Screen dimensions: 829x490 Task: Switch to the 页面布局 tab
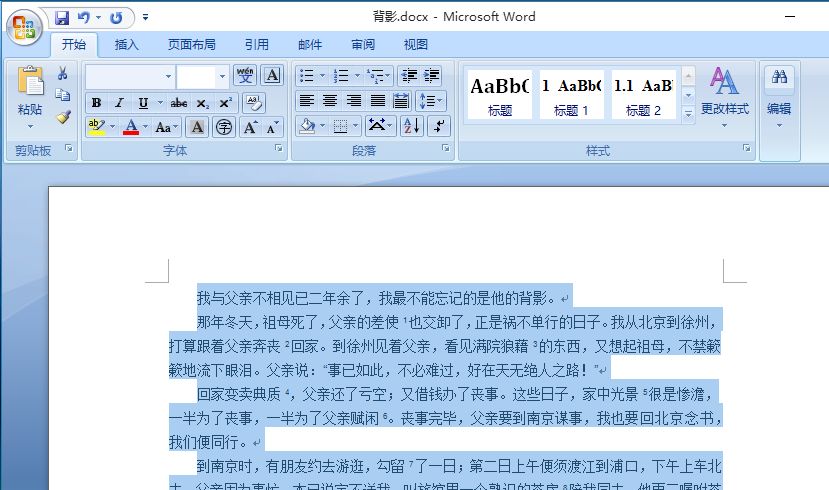pyautogui.click(x=191, y=44)
